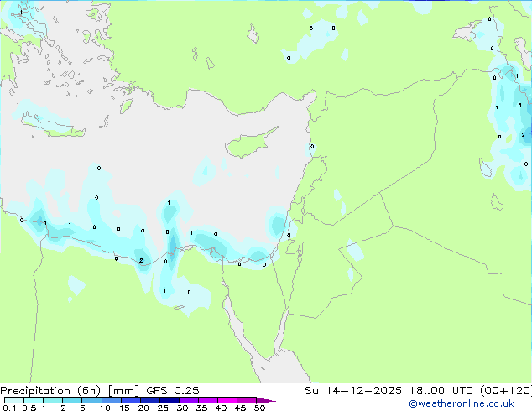Click the '45' legend tick label

tap(240, 408)
